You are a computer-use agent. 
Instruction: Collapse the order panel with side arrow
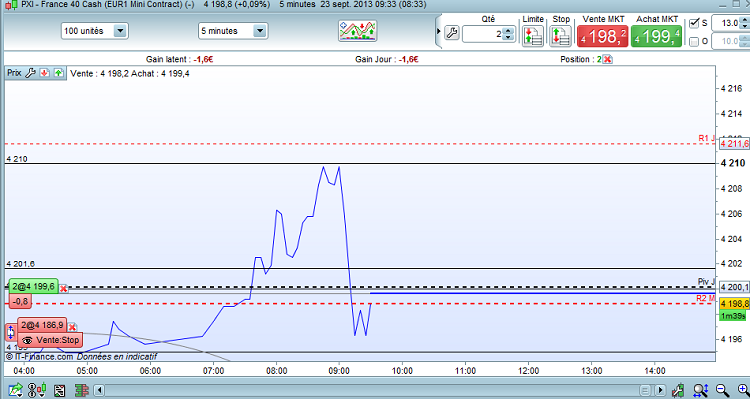pos(439,32)
